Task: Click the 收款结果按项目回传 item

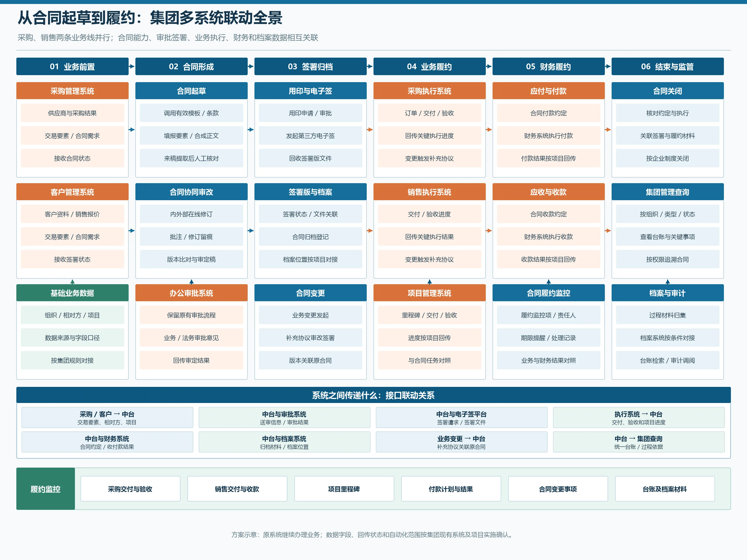Action: (x=548, y=259)
